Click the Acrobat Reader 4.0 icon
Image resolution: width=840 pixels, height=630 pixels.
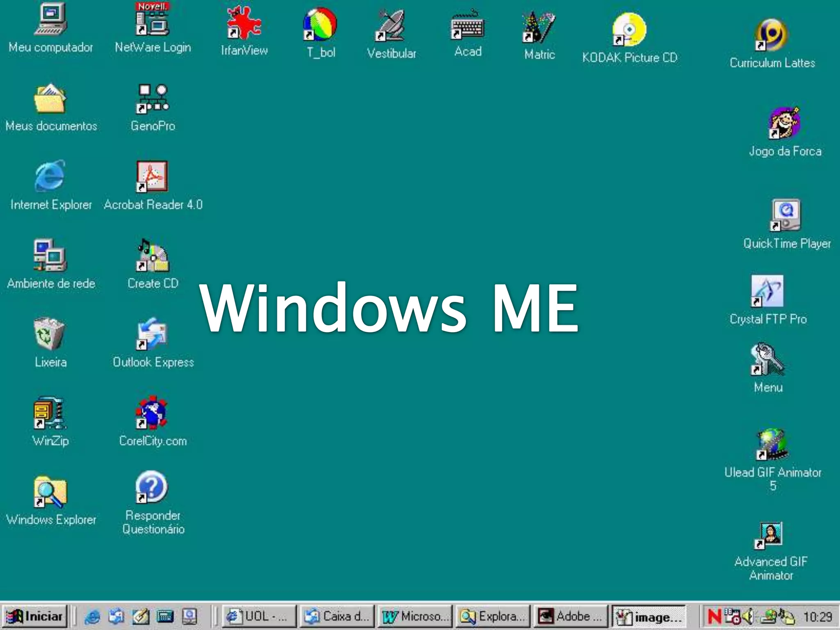152,177
